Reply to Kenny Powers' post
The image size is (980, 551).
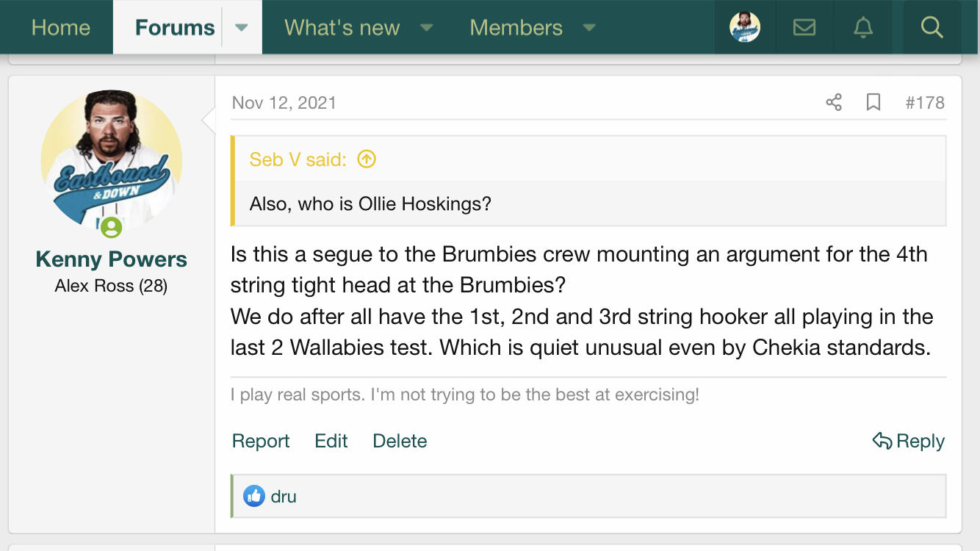click(909, 441)
